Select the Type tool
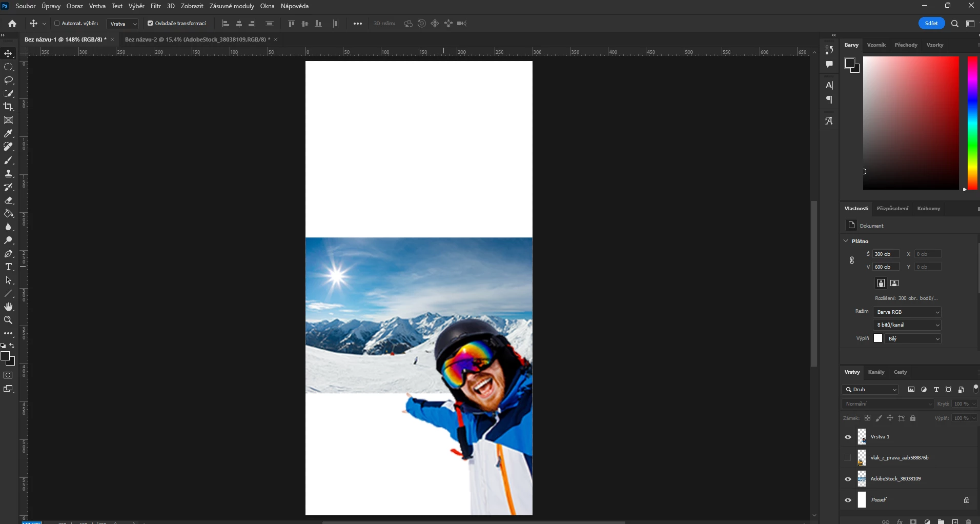This screenshot has width=980, height=524. point(9,267)
